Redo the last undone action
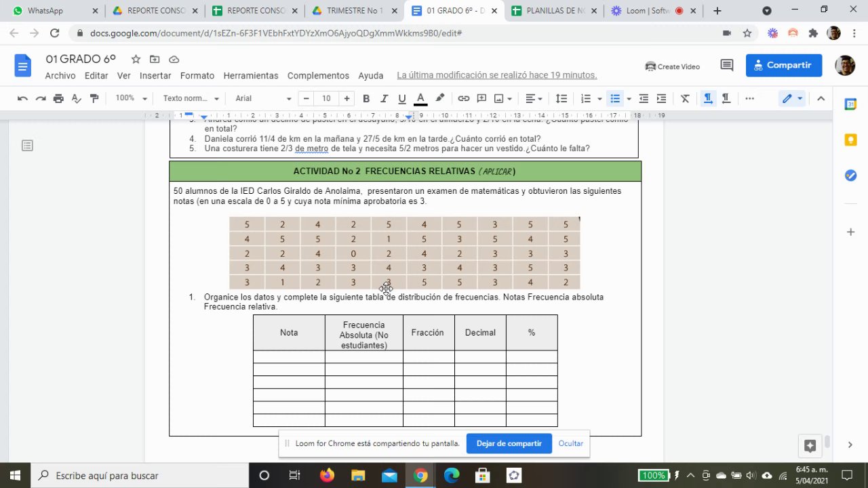Viewport: 868px width, 488px height. pos(41,98)
